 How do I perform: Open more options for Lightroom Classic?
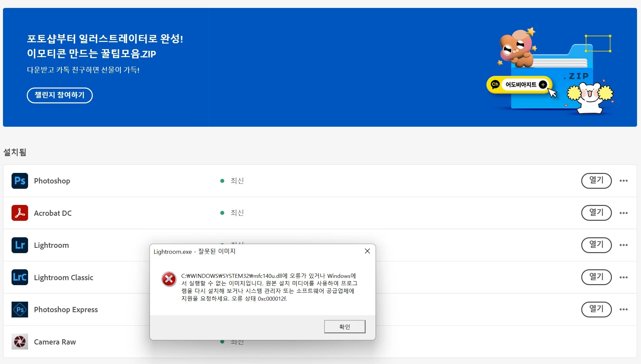pos(623,277)
